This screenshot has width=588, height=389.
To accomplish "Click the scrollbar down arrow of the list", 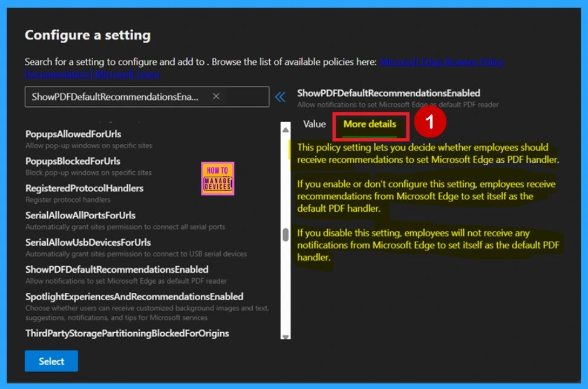I will pos(286,336).
